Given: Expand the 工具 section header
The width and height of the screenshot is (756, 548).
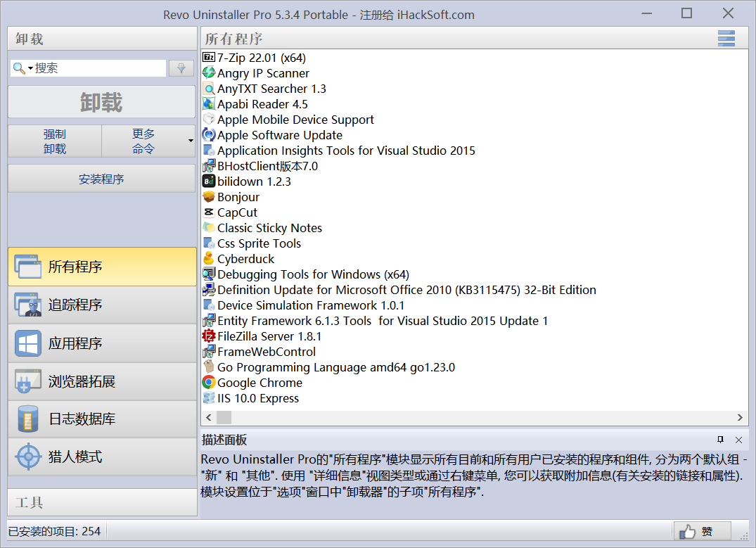Looking at the screenshot, I should 102,502.
